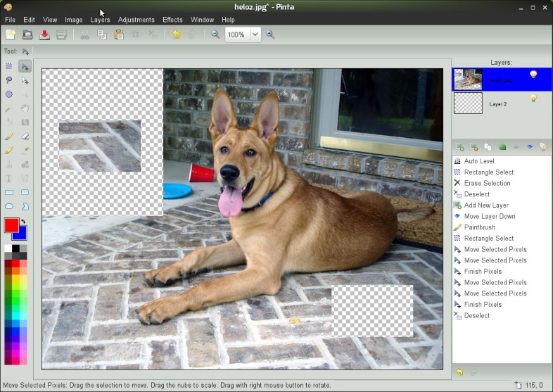Screen dimensions: 553x392
Task: Click the Save file icon
Action: 44,34
